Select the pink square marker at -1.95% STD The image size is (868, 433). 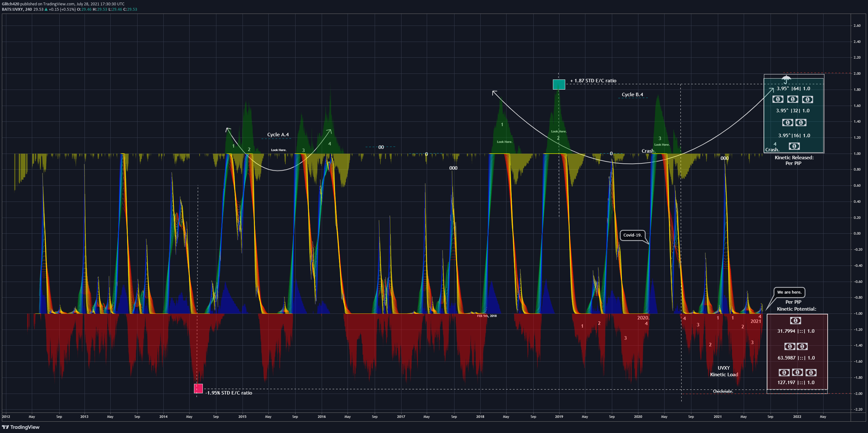198,389
